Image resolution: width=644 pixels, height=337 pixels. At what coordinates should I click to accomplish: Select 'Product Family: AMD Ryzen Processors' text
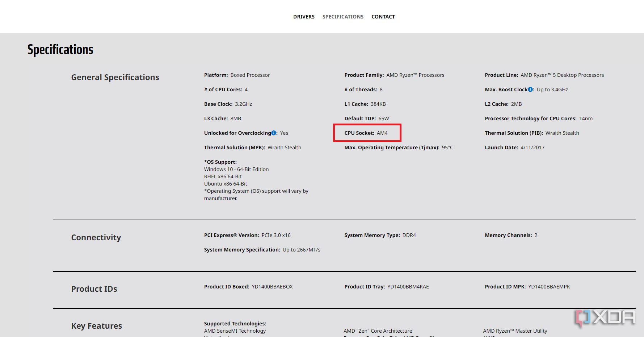pos(394,75)
